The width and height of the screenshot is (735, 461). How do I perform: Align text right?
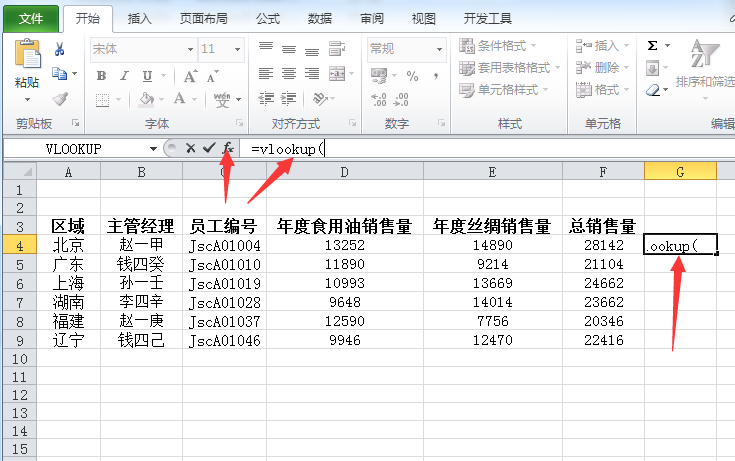(312, 74)
